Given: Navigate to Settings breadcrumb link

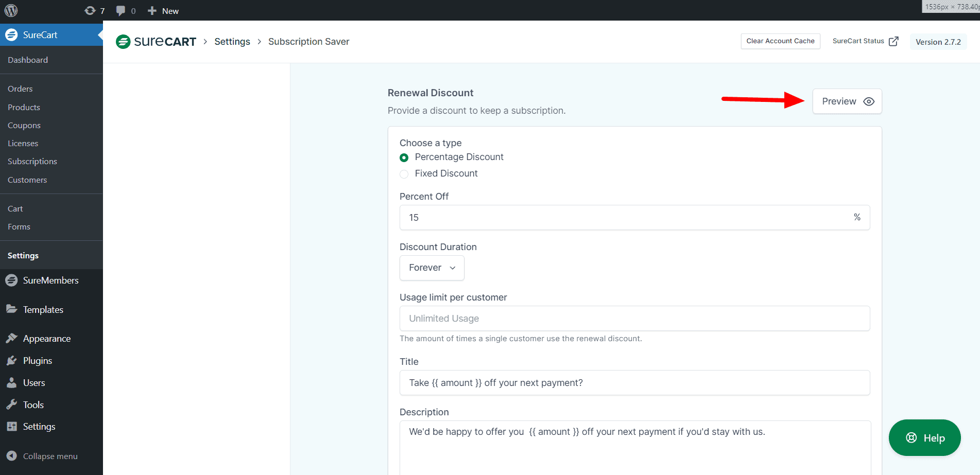Looking at the screenshot, I should [x=232, y=42].
